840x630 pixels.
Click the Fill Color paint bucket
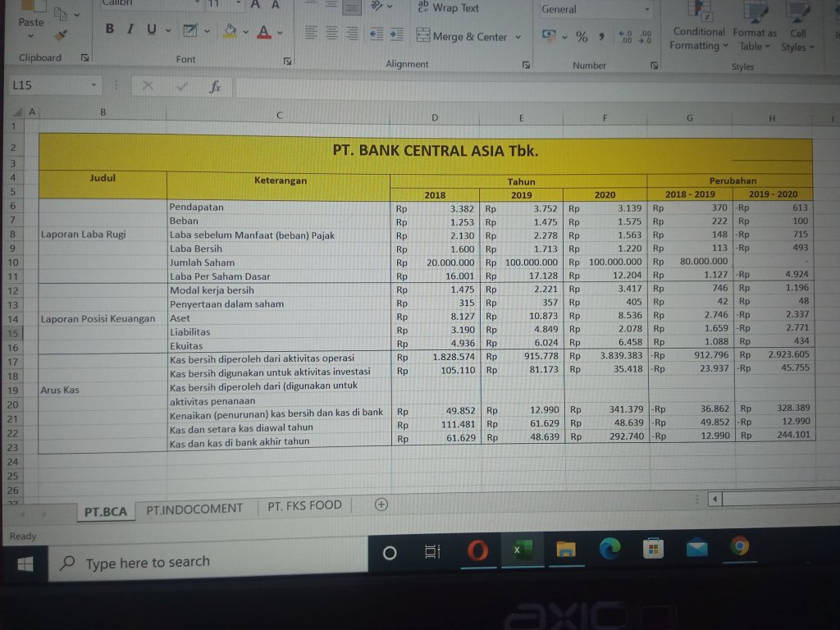[x=231, y=31]
